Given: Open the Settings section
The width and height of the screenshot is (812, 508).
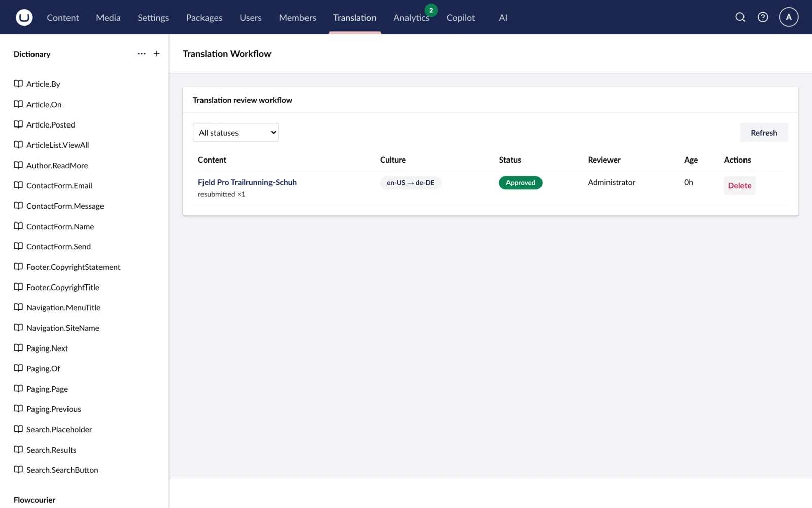Looking at the screenshot, I should pyautogui.click(x=153, y=18).
